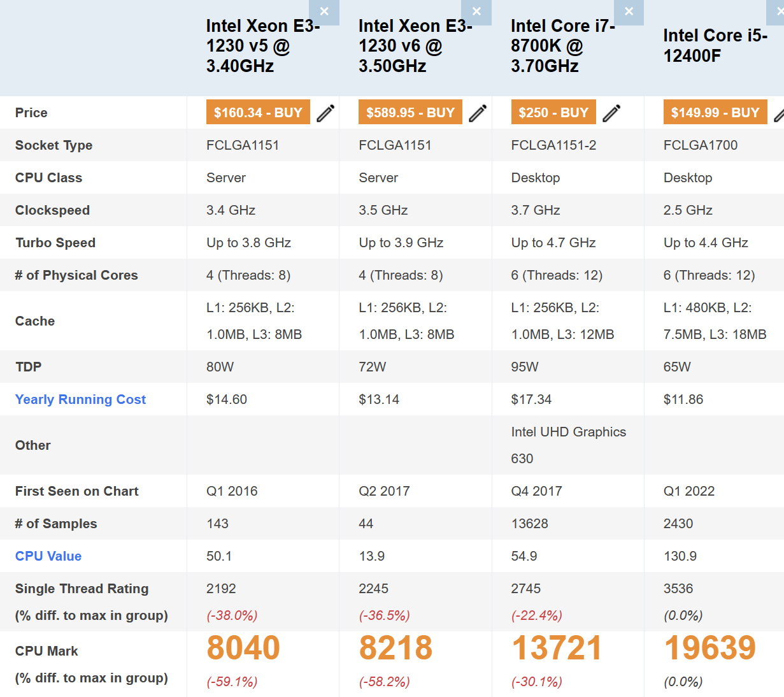This screenshot has height=697, width=784.
Task: Click the 13721 CPU Mark score
Action: [x=557, y=648]
